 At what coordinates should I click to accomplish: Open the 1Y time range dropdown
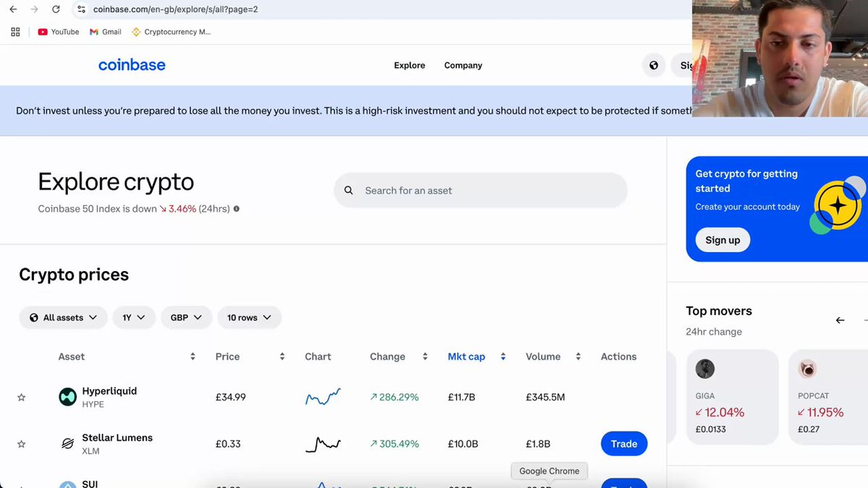click(x=134, y=317)
